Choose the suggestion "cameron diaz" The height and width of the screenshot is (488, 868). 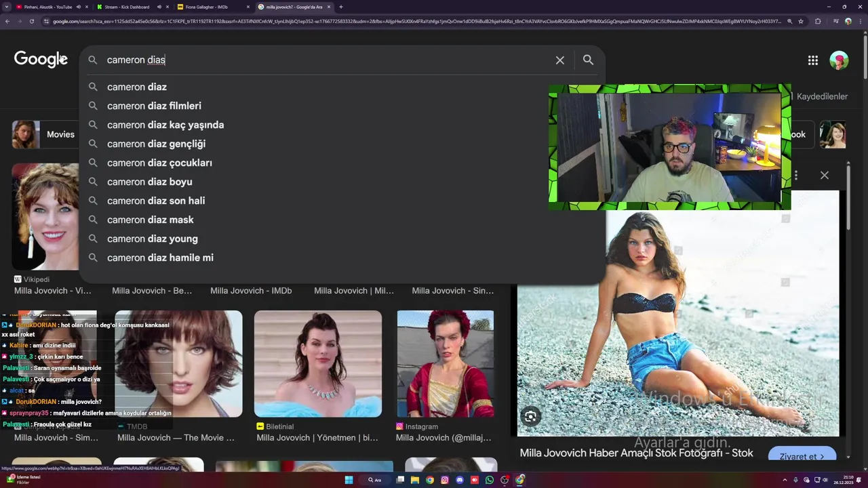click(342, 87)
